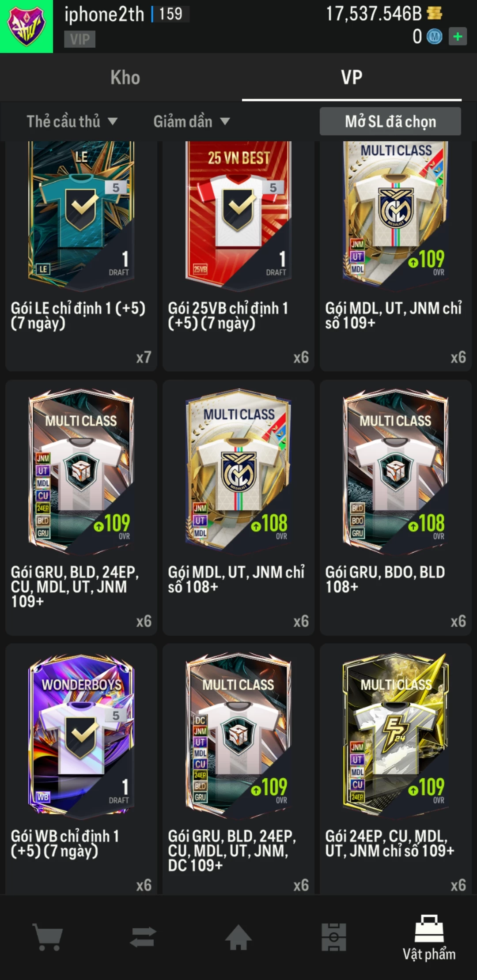Choose the Gói GRU, BDO, BLD 108+ pack
Viewport: 477px width, 980px height.
coord(396,508)
